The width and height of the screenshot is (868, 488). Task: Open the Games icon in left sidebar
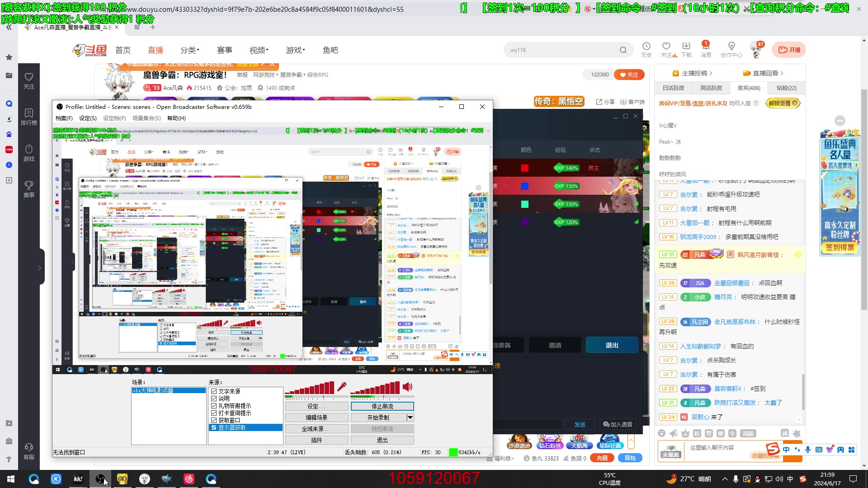(x=29, y=153)
